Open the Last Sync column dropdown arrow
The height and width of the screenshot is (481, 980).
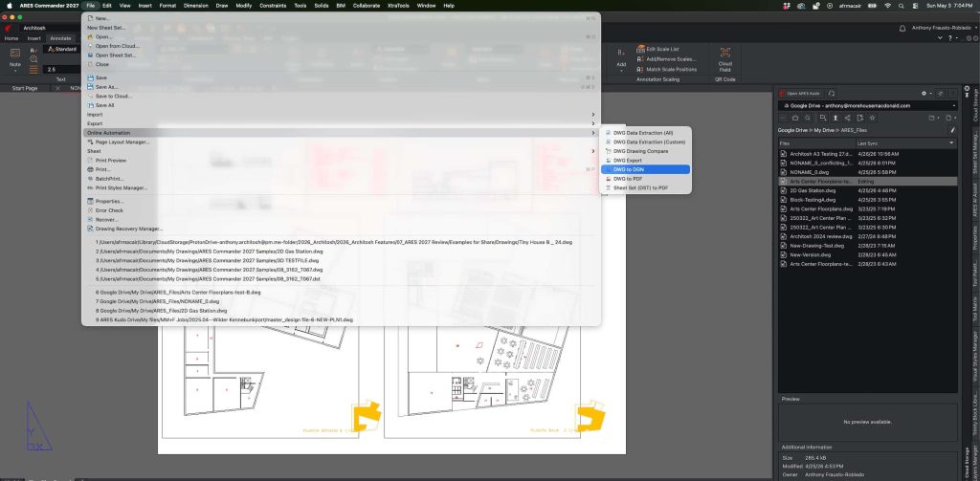point(952,143)
